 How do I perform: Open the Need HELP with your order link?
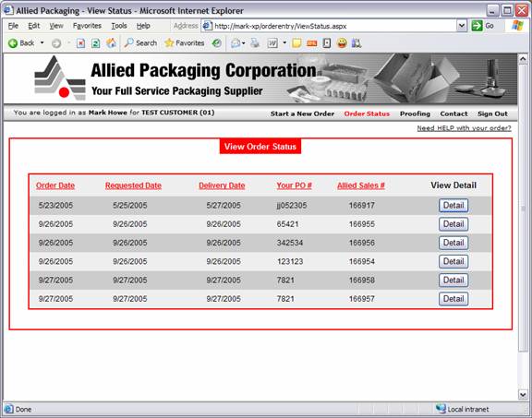click(x=464, y=128)
